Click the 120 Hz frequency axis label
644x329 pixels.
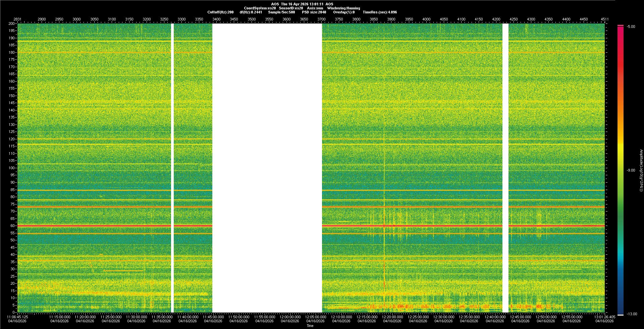[11, 139]
